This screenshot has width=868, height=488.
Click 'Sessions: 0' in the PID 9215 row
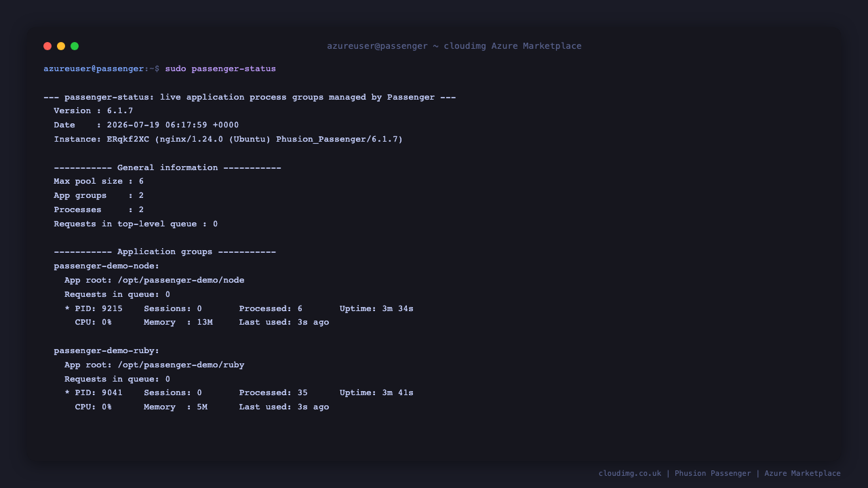pyautogui.click(x=173, y=309)
